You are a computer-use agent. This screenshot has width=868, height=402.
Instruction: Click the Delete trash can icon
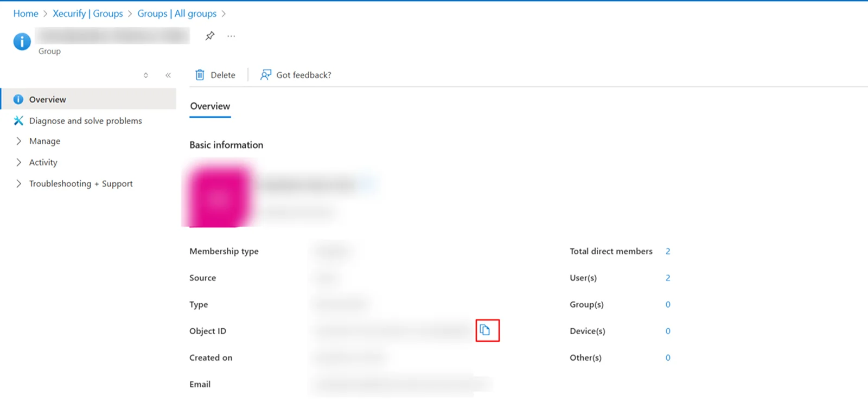[200, 75]
